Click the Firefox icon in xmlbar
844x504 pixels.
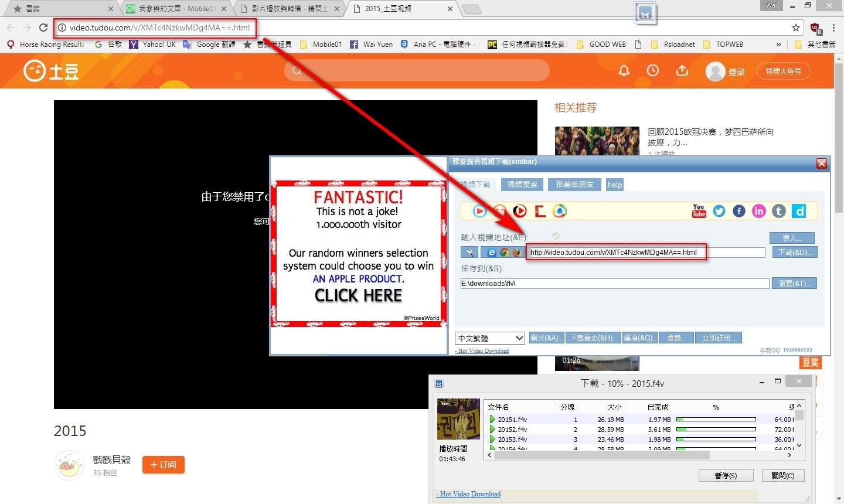pos(516,253)
